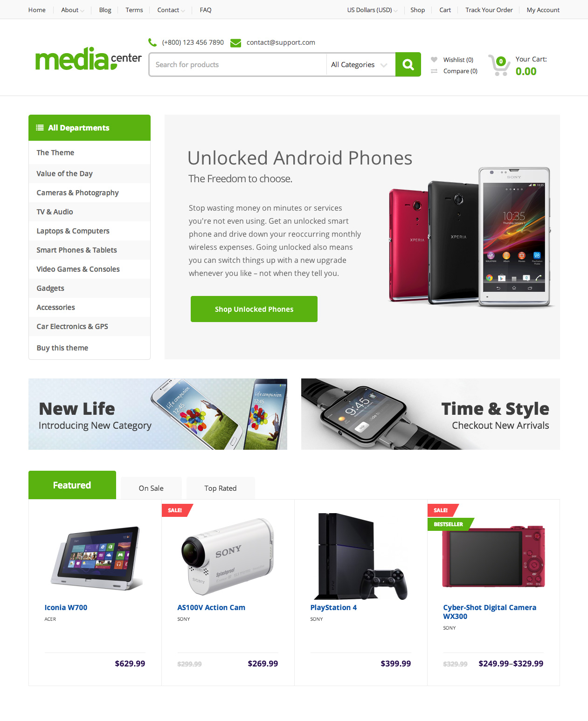
Task: Expand the US Dollars currency selector
Action: point(372,10)
